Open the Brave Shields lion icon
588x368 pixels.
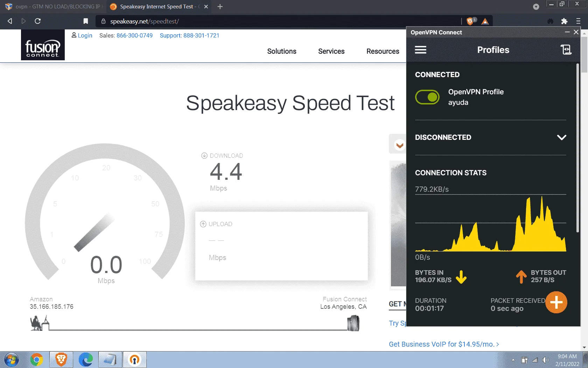pos(470,21)
